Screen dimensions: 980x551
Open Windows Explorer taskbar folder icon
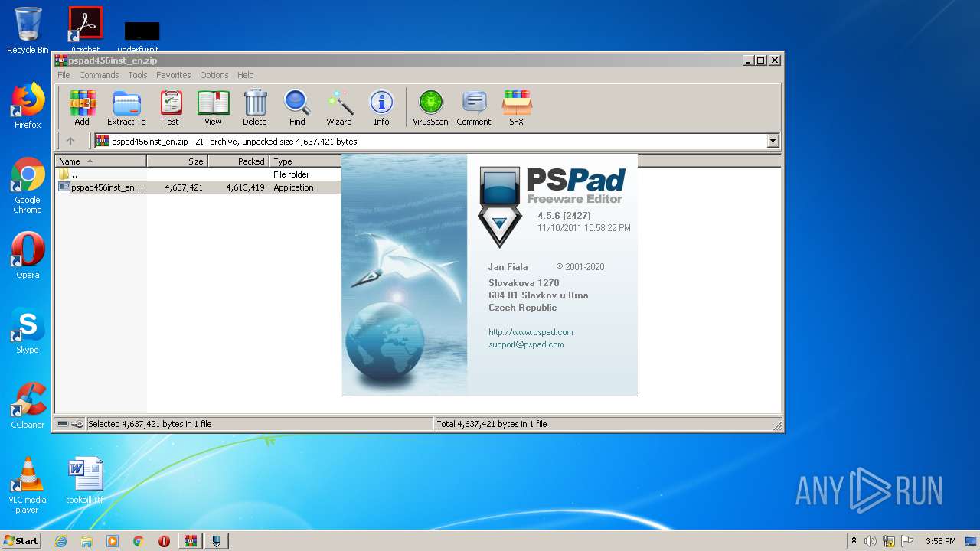[87, 541]
